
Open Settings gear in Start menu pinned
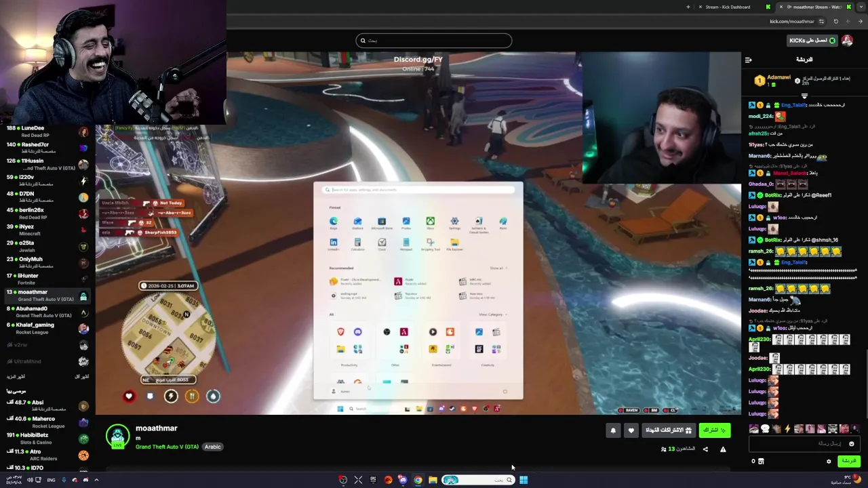click(454, 222)
